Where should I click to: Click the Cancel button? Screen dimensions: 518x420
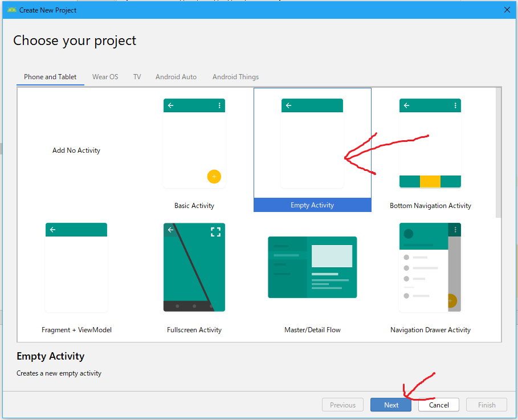click(x=439, y=405)
